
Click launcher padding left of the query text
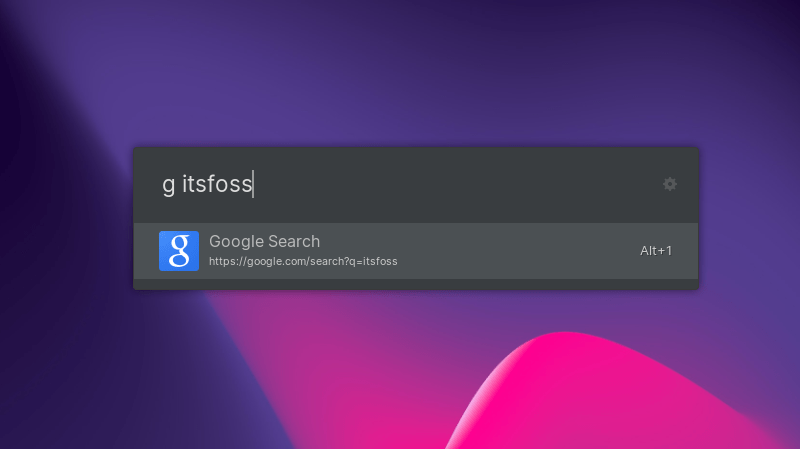[146, 184]
